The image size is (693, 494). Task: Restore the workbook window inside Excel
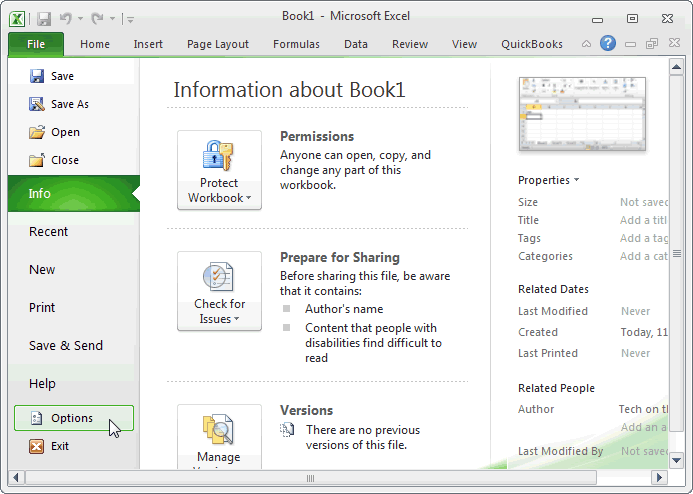coord(652,43)
